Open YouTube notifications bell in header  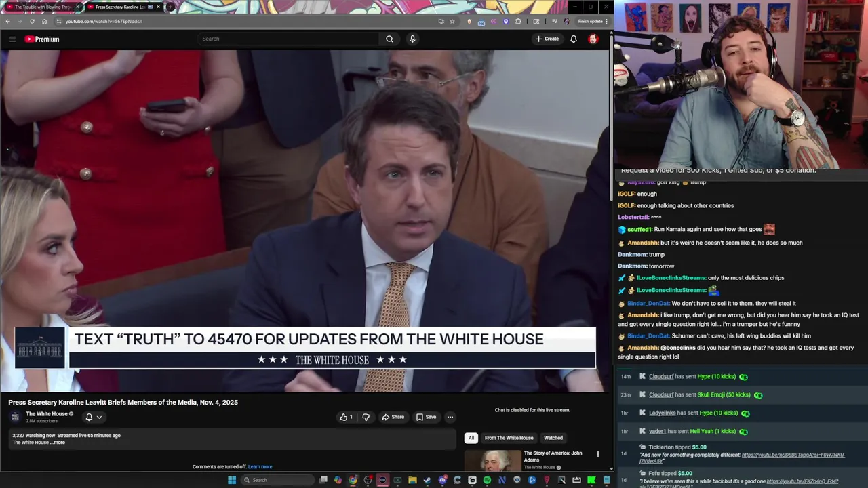(574, 39)
